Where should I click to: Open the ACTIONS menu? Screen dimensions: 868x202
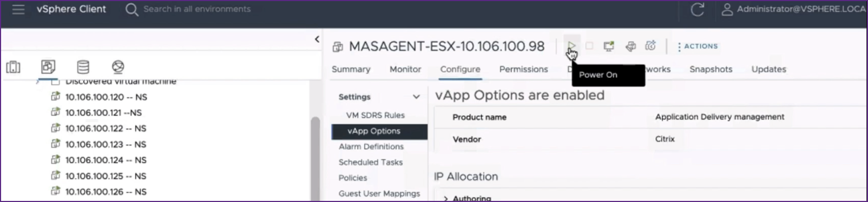coord(698,46)
